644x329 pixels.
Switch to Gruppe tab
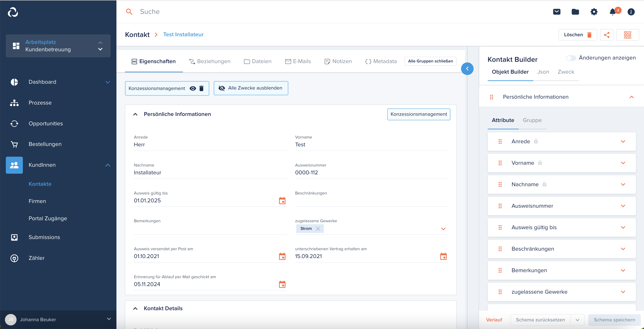(532, 120)
